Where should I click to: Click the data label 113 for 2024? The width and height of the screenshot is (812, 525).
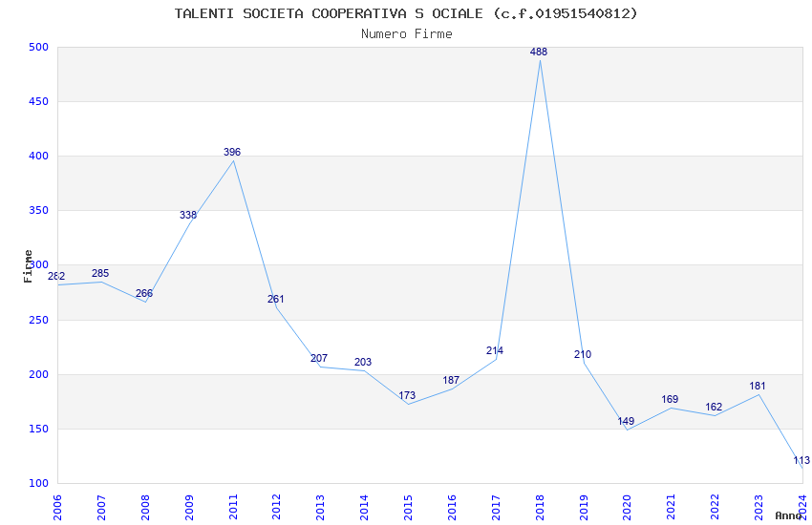[x=801, y=461]
